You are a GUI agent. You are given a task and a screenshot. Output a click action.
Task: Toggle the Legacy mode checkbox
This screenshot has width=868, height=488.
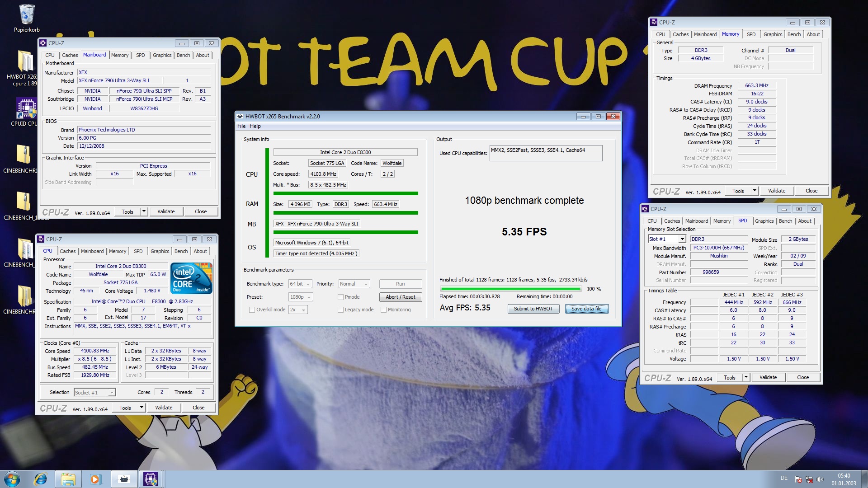340,310
